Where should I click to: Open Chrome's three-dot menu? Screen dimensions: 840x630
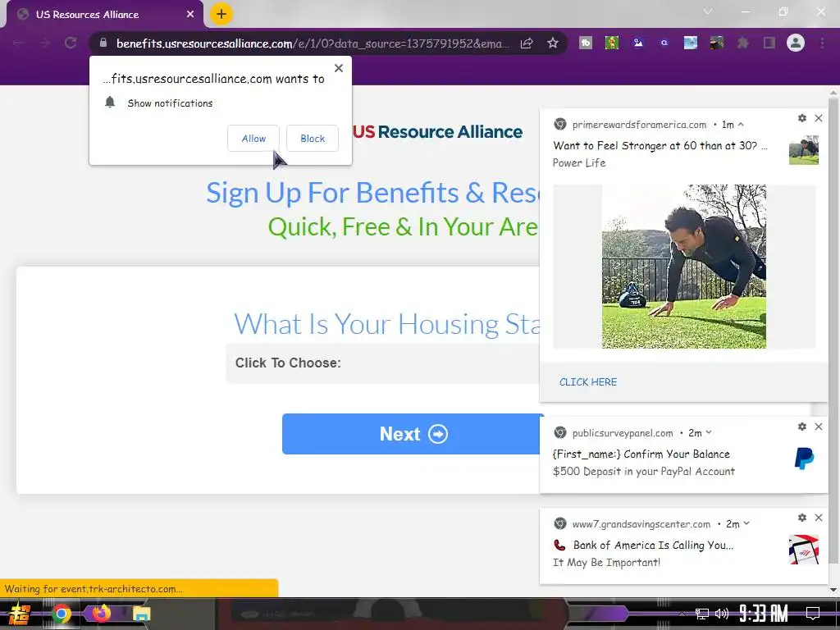coord(822,43)
